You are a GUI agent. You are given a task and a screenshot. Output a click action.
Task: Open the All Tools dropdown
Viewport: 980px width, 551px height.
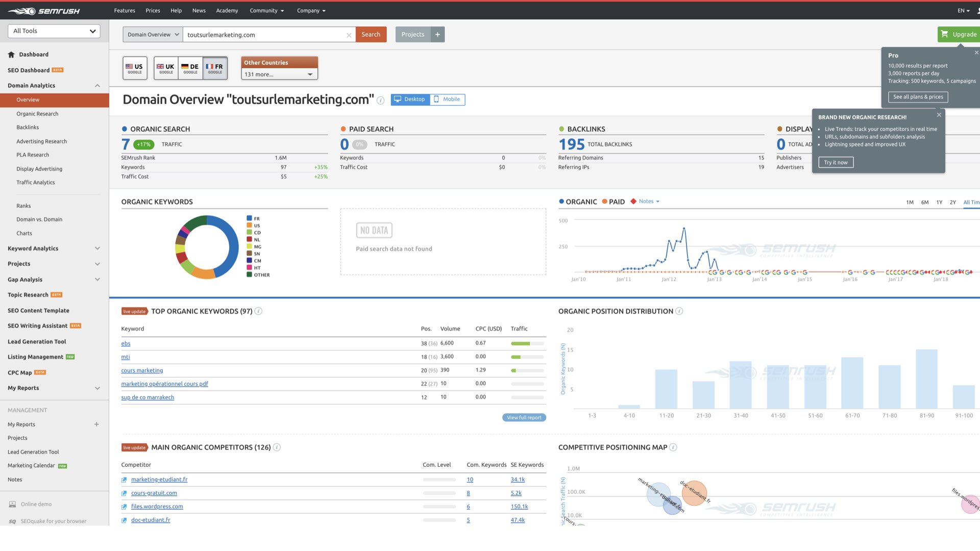coord(54,31)
